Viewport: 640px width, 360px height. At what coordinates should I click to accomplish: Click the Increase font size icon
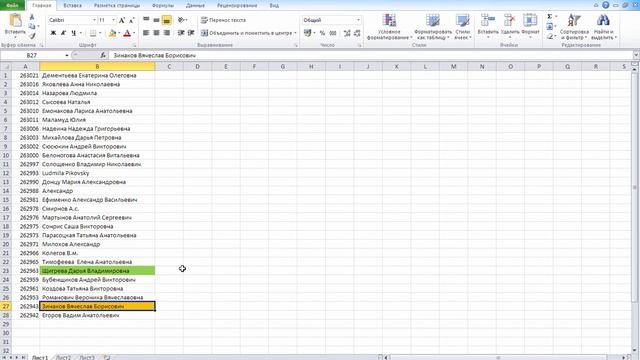pos(122,20)
